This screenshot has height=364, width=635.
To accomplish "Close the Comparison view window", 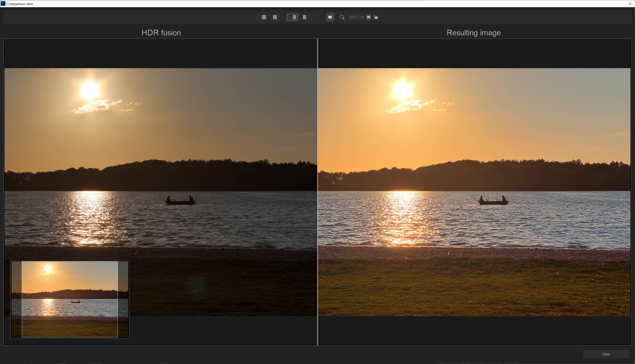I will pyautogui.click(x=630, y=3).
